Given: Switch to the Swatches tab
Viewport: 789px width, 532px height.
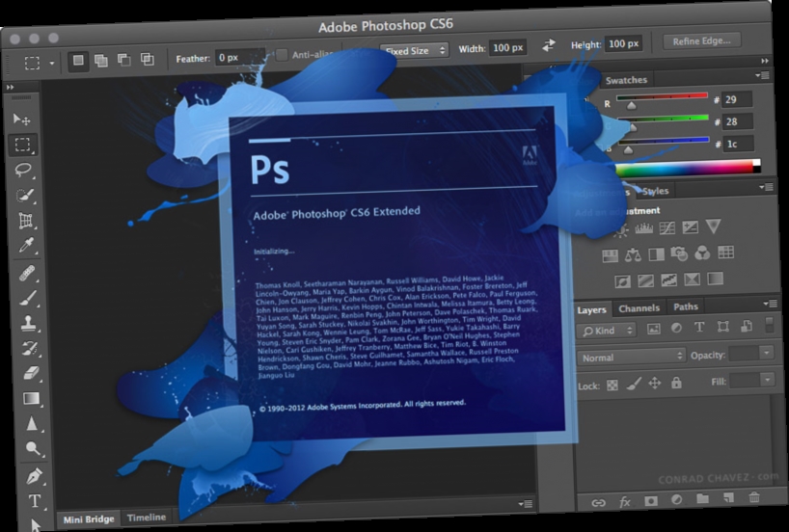Looking at the screenshot, I should [626, 80].
